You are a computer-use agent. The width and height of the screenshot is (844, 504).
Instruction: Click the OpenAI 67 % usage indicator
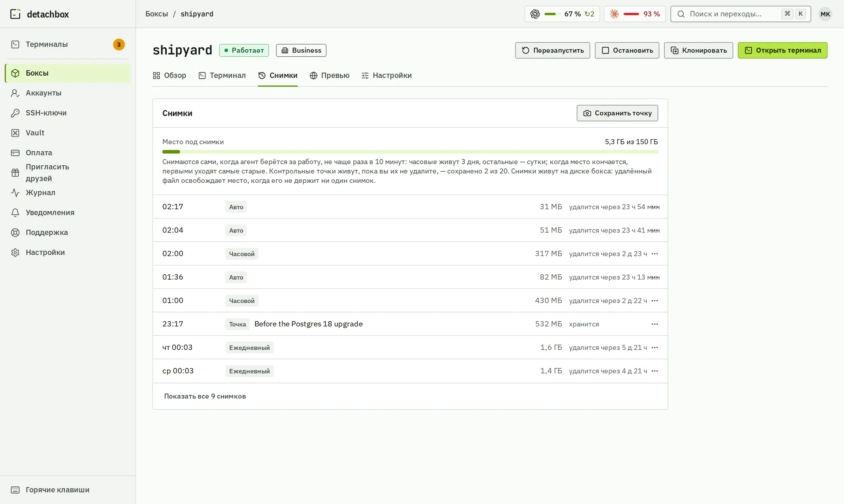click(562, 14)
